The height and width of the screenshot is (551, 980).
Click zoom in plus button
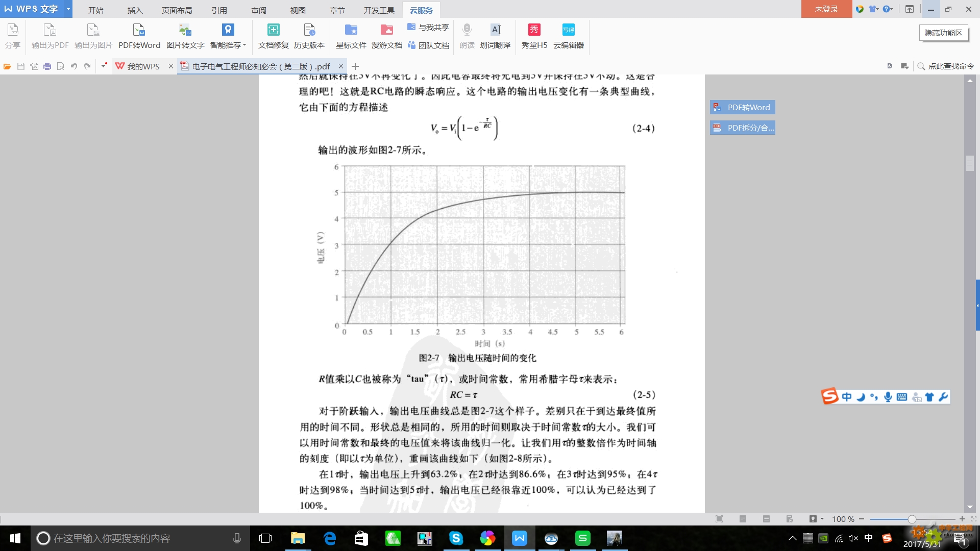coord(962,519)
